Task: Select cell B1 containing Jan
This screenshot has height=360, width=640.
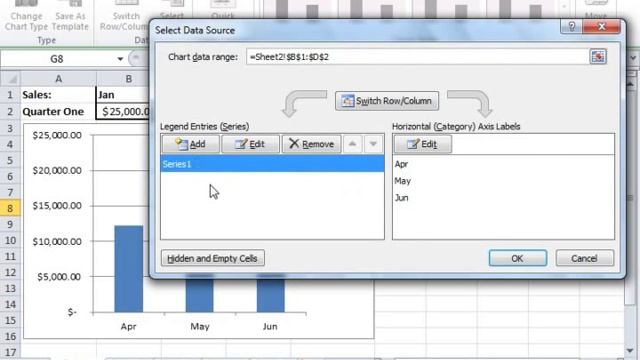Action: 123,95
